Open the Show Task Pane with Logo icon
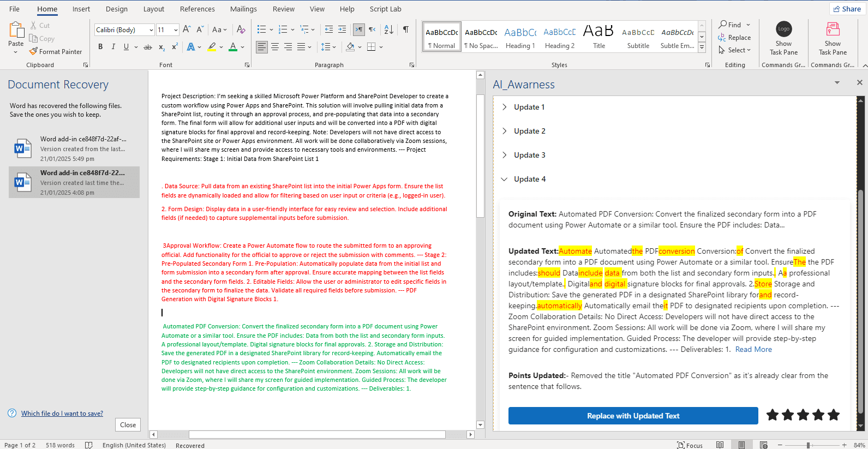The height and width of the screenshot is (449, 868). [x=783, y=38]
